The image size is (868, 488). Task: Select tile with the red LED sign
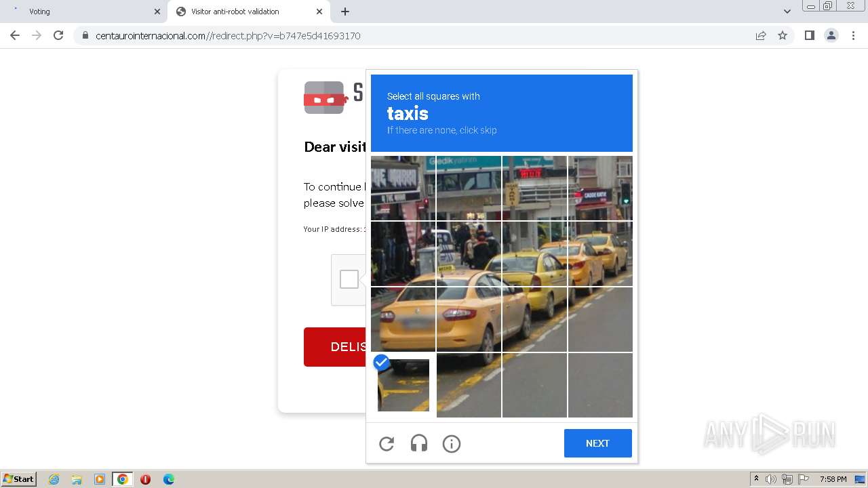pos(534,188)
